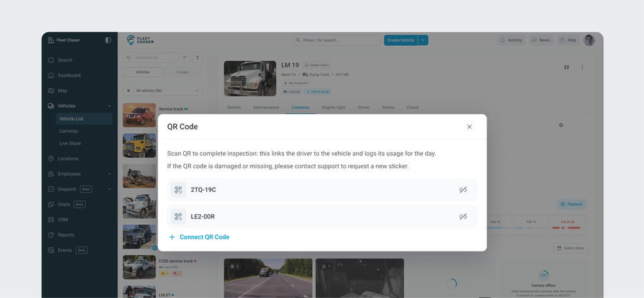644x298 pixels.
Task: Click the Select dates button
Action: (x=571, y=248)
